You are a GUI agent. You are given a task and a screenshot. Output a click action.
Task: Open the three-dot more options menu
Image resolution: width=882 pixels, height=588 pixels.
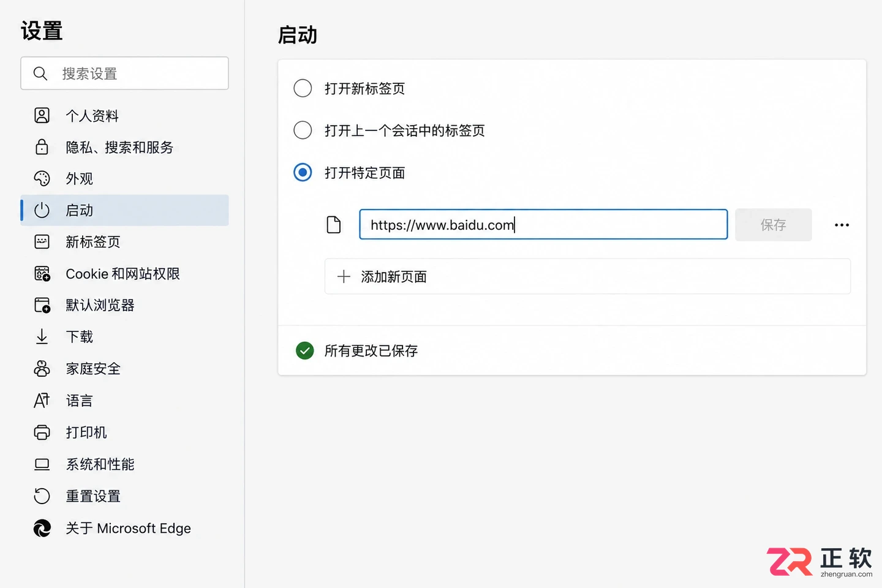coord(842,225)
